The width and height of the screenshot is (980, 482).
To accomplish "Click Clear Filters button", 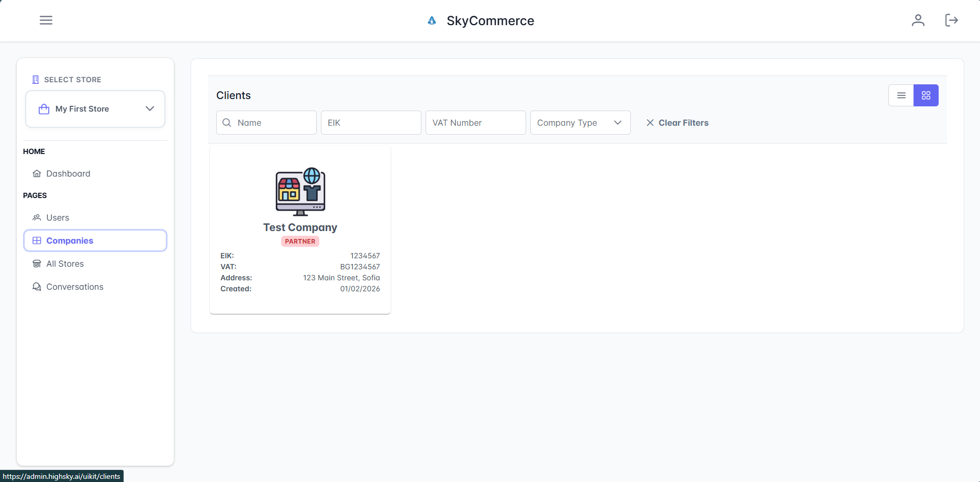I will [677, 123].
